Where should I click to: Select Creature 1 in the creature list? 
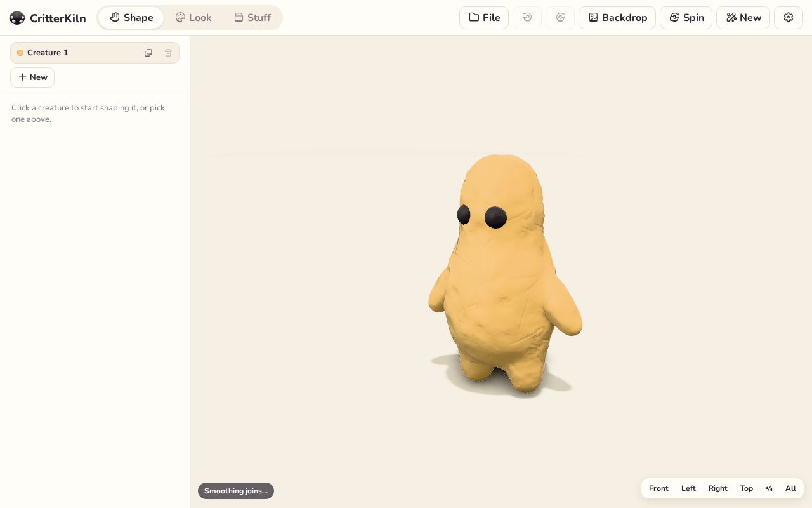(x=95, y=53)
